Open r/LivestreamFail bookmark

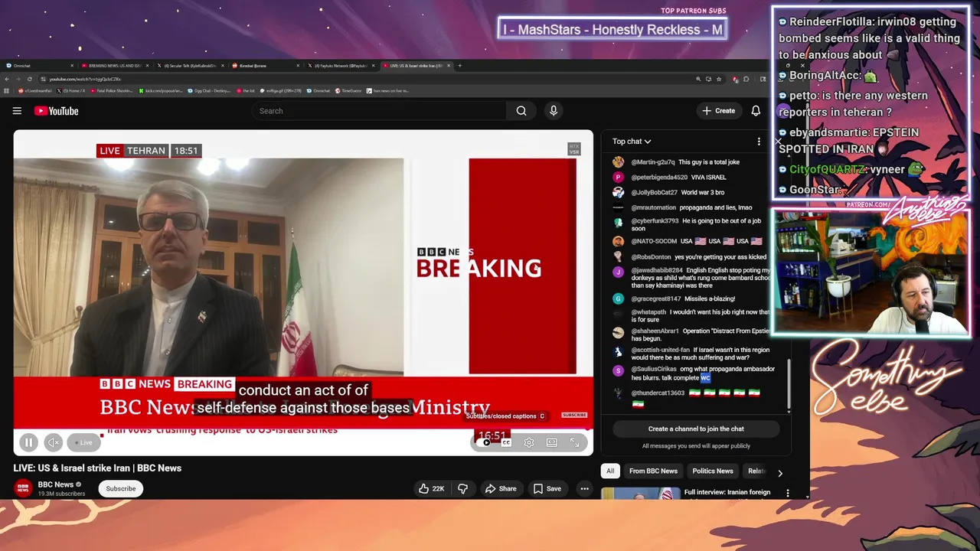pos(34,90)
